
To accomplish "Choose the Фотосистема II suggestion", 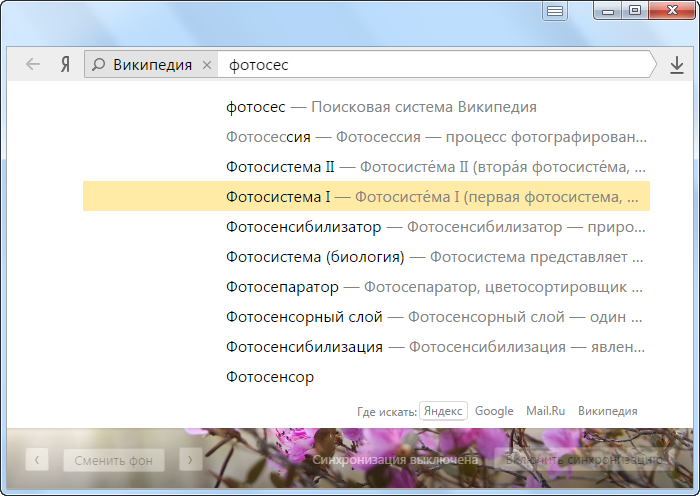I will coord(366,167).
